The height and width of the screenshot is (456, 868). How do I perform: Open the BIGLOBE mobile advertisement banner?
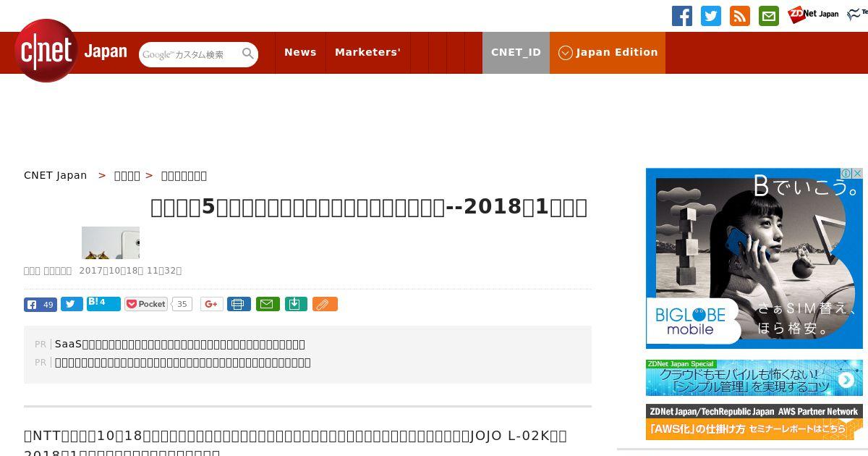754,258
